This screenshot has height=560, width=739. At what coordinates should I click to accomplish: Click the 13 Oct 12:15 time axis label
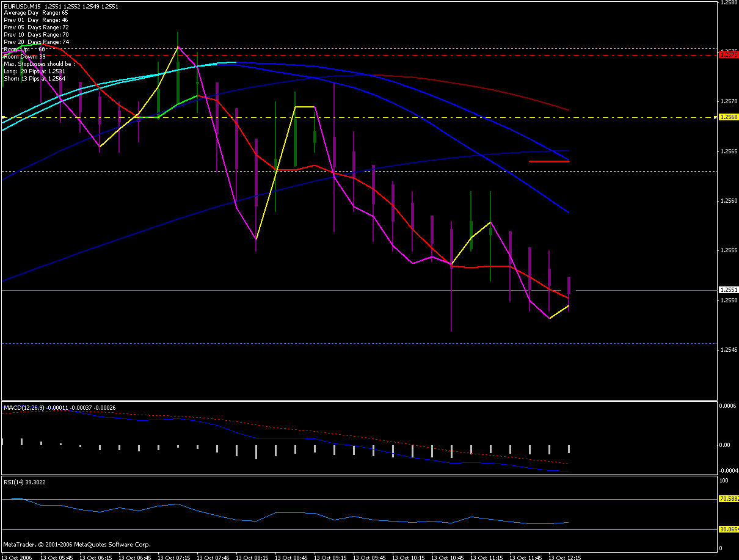coord(565,557)
